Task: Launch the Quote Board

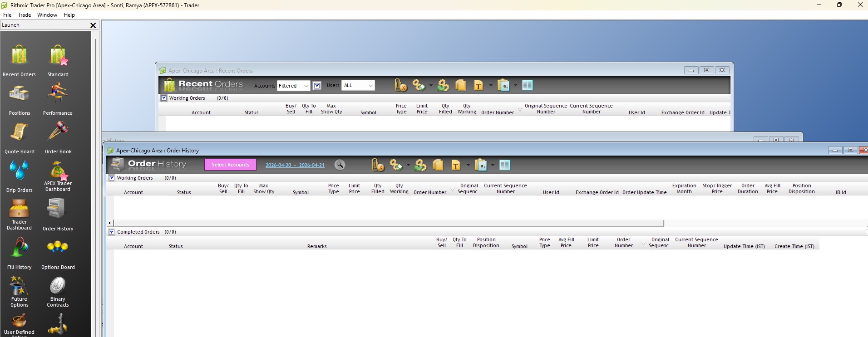Action: (x=19, y=132)
